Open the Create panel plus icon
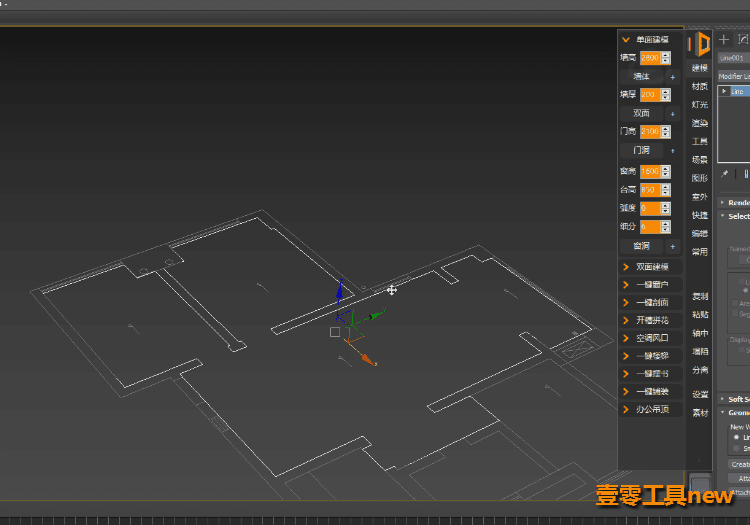This screenshot has height=525, width=750. [x=724, y=40]
